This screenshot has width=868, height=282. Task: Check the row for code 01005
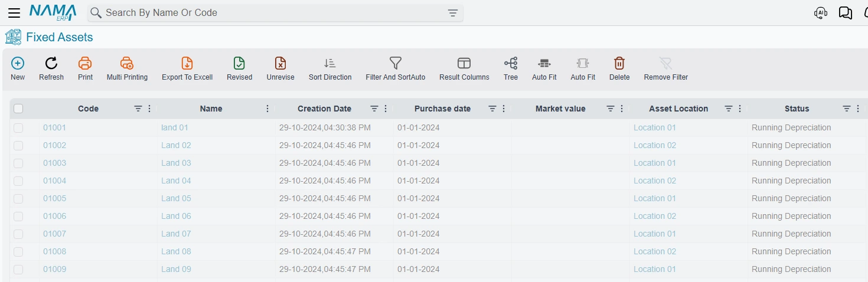[x=18, y=199]
